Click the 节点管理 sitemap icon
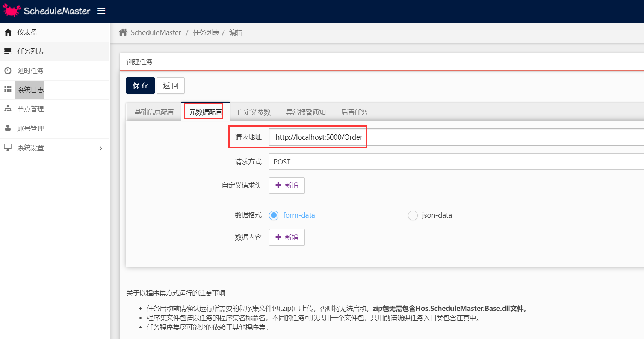 pyautogui.click(x=8, y=109)
